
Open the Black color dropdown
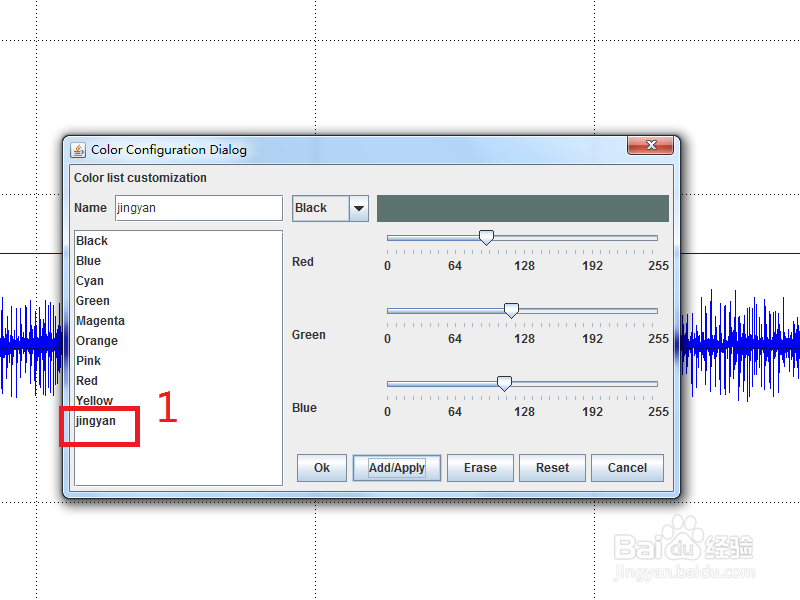330,208
